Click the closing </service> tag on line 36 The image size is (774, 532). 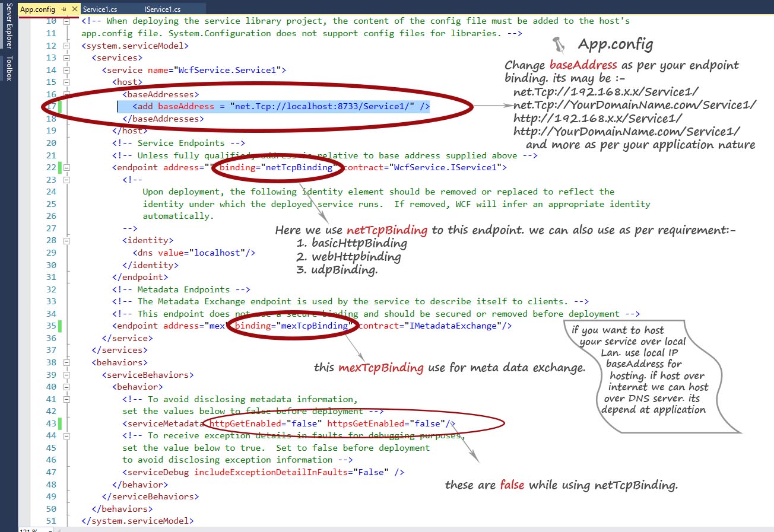[128, 338]
